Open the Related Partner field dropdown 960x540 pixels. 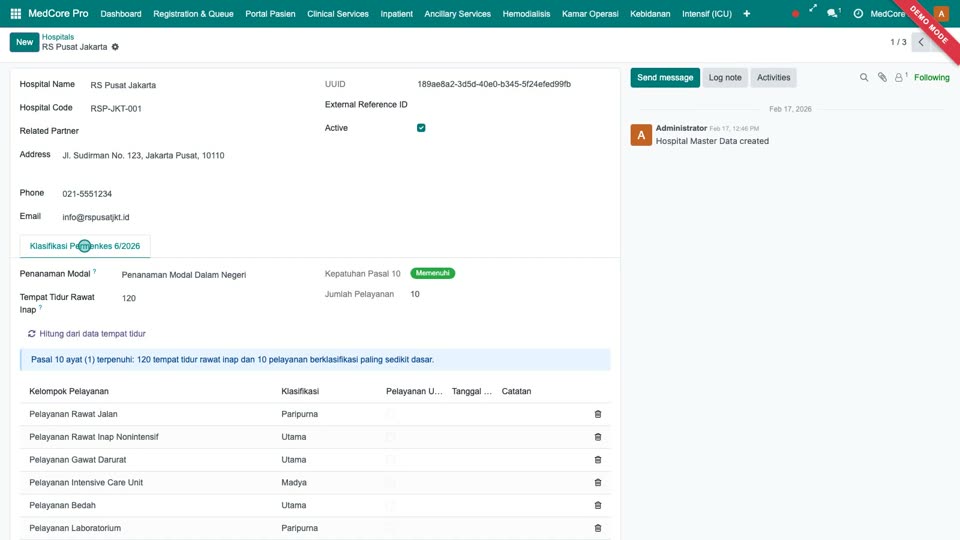coord(196,131)
